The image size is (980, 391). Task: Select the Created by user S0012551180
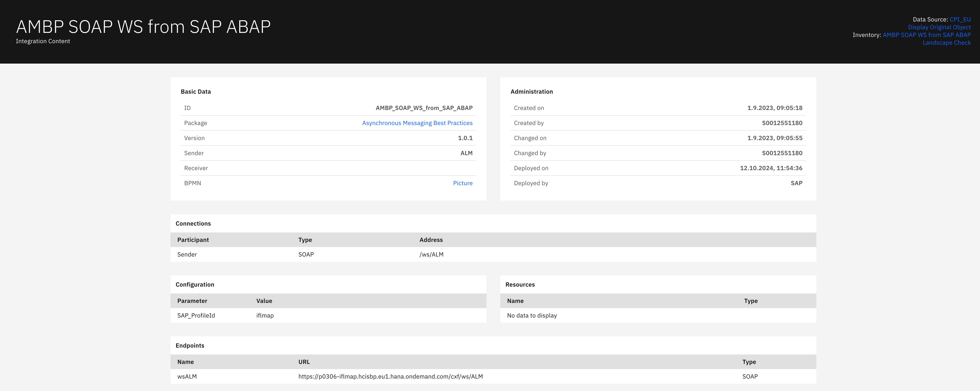[782, 123]
